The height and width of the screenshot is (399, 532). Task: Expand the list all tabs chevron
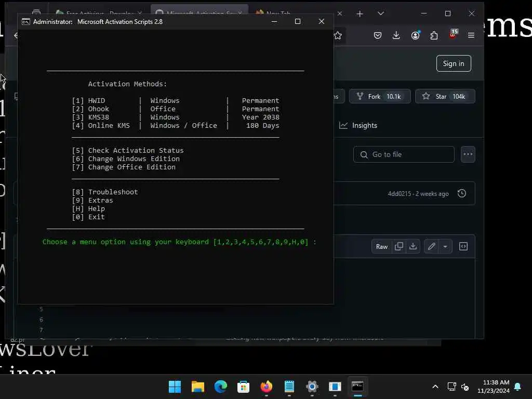coord(381,14)
